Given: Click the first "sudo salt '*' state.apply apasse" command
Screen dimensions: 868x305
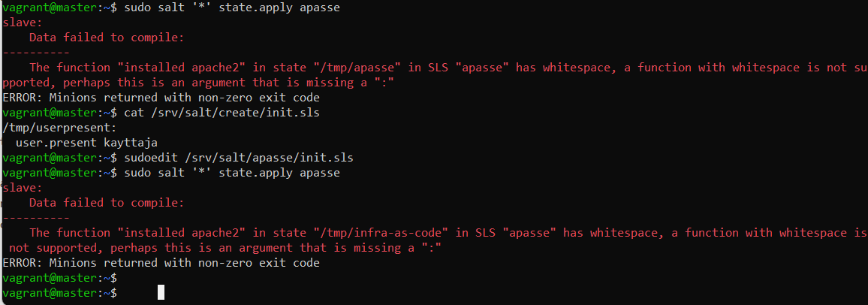Looking at the screenshot, I should 228,7.
